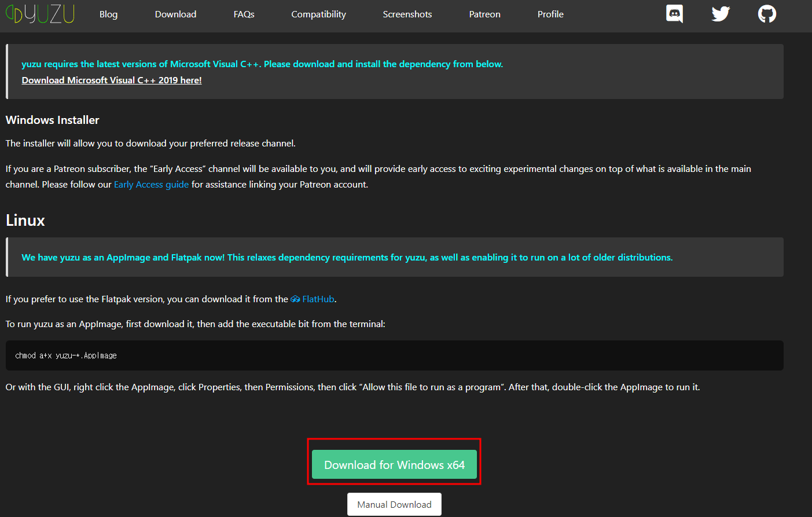812x517 pixels.
Task: Open the Discord icon link
Action: 674,14
